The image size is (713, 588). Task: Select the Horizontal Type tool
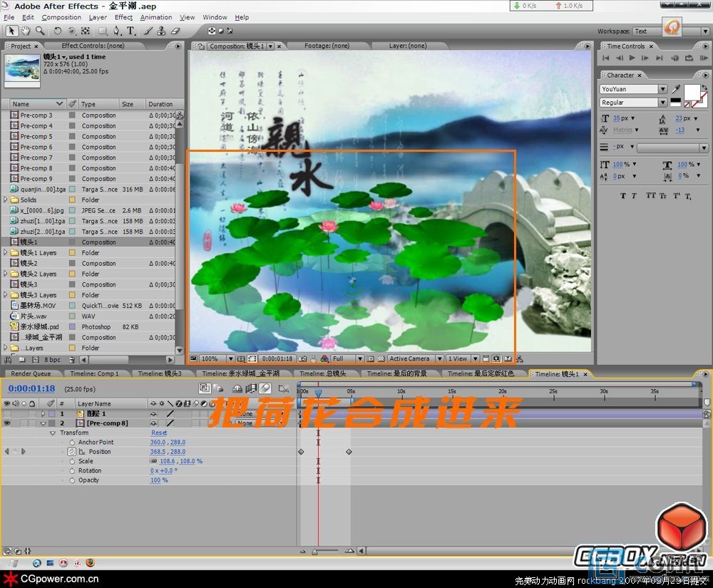[131, 31]
